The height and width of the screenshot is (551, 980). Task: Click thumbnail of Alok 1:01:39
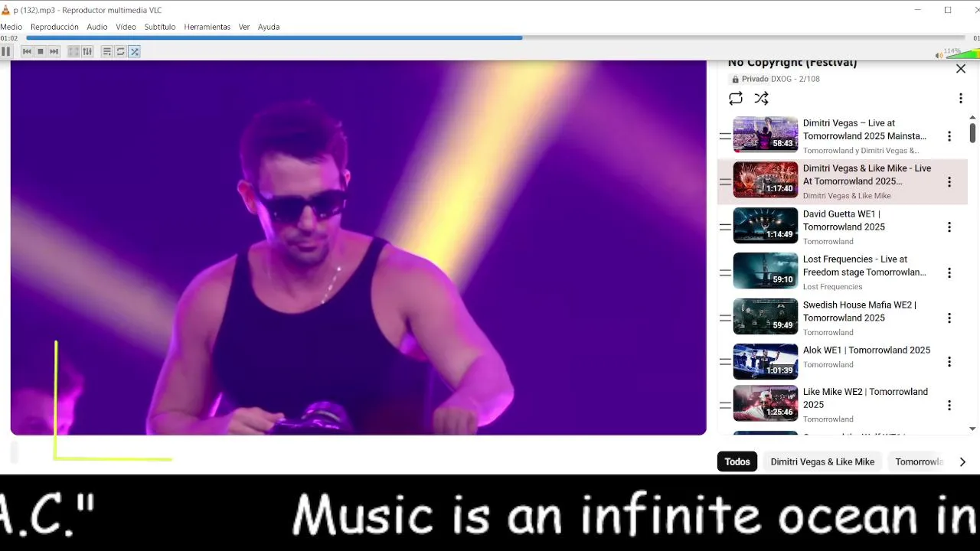[x=766, y=362]
